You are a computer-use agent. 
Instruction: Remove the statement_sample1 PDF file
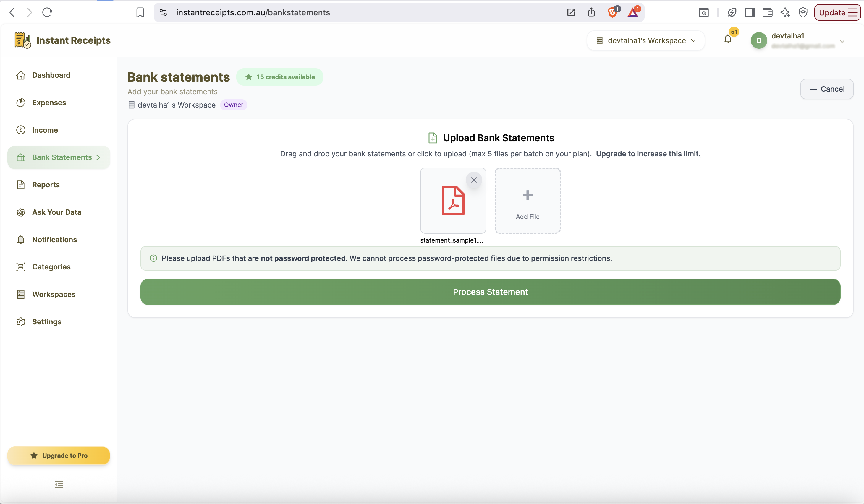click(474, 180)
